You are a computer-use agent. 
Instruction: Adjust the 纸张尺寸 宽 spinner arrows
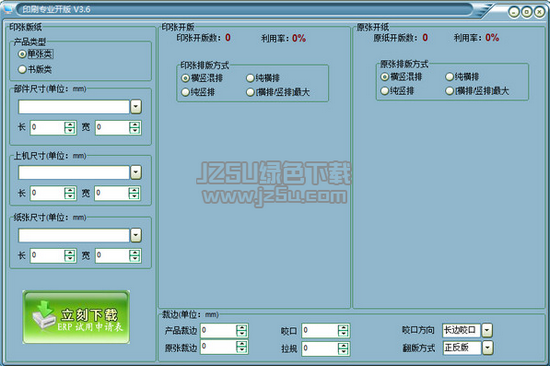135,255
